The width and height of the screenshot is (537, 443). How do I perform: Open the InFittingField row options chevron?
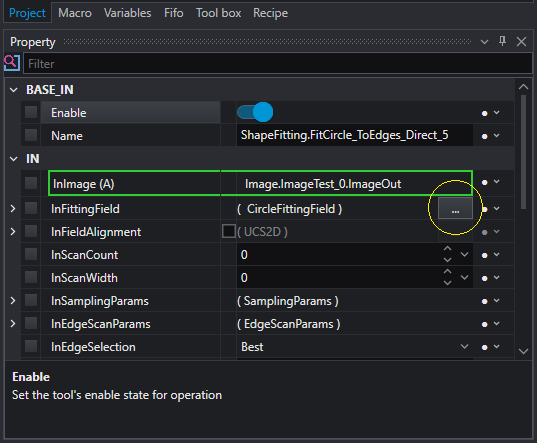[x=497, y=208]
